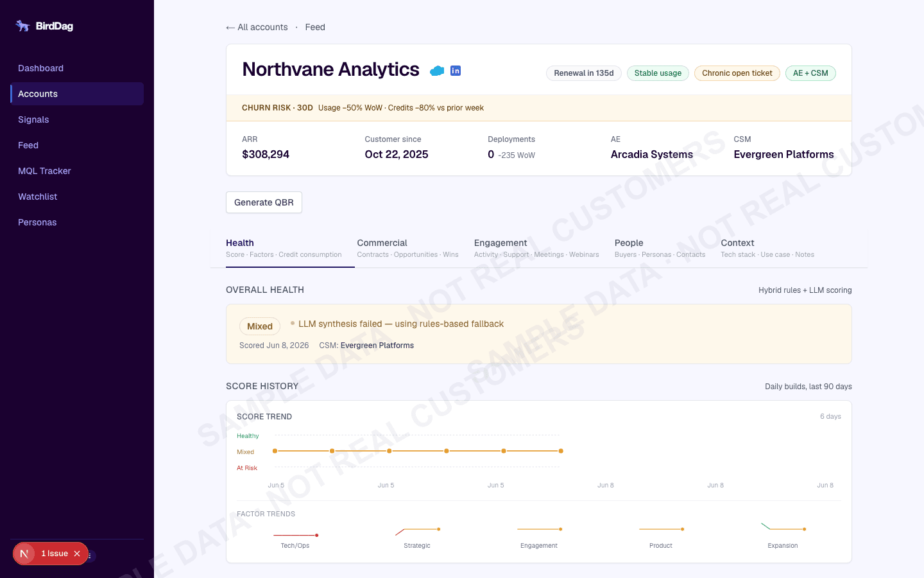Screen dimensions: 924x578
Task: Switch to the Commercial tab
Action: pos(407,249)
